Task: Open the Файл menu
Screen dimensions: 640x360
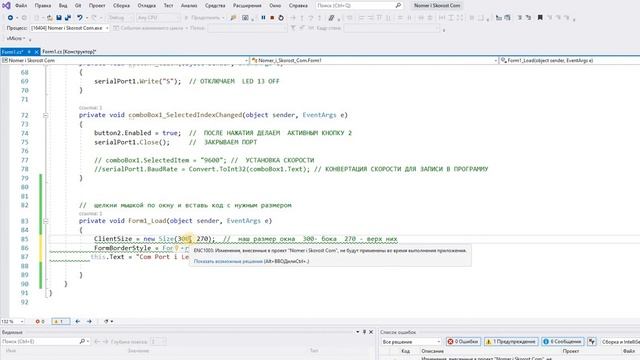Action: 21,6
